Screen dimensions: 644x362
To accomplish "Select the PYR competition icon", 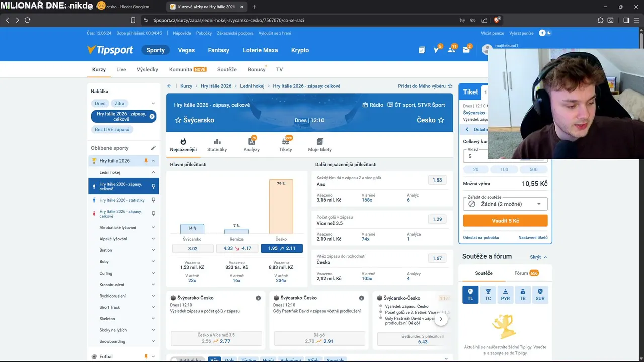I will pos(505,294).
